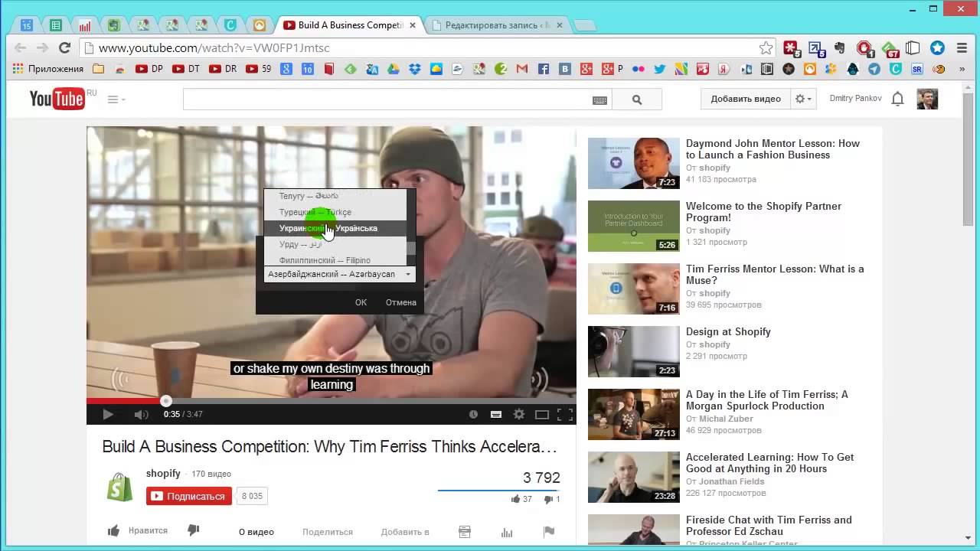Open the YouTube guide menu dropdown
This screenshot has width=980, height=551.
pyautogui.click(x=116, y=99)
